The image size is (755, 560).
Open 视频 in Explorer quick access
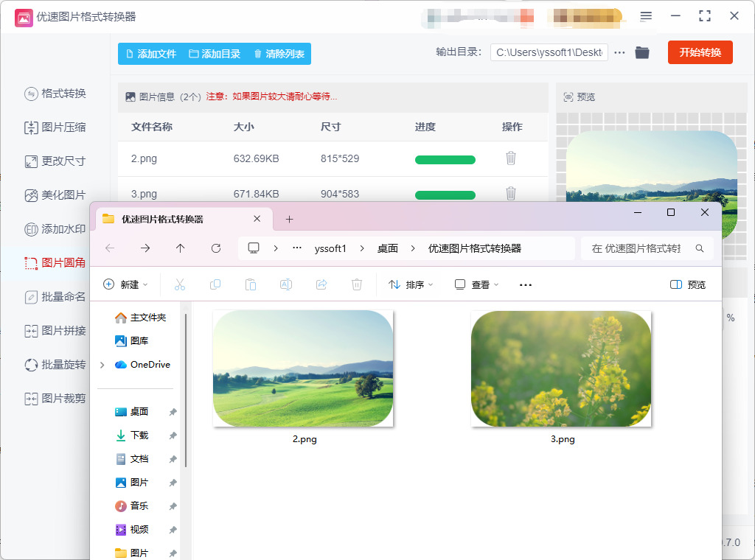[132, 530]
